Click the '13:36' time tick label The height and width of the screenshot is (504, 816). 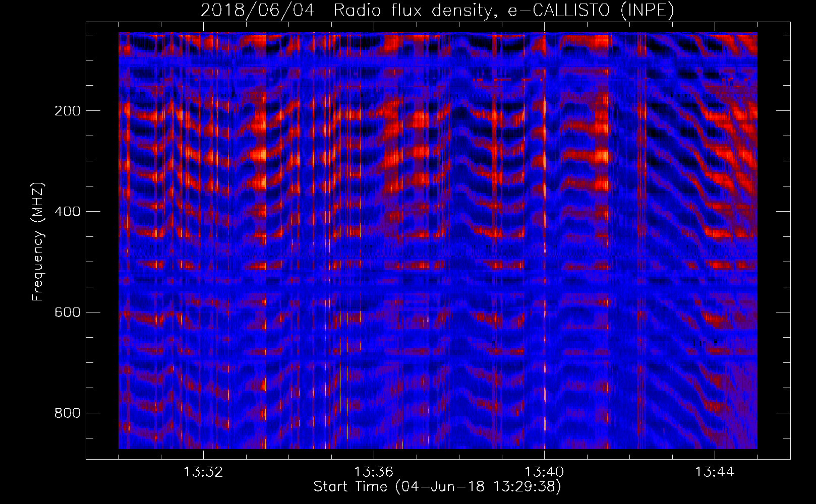[374, 472]
